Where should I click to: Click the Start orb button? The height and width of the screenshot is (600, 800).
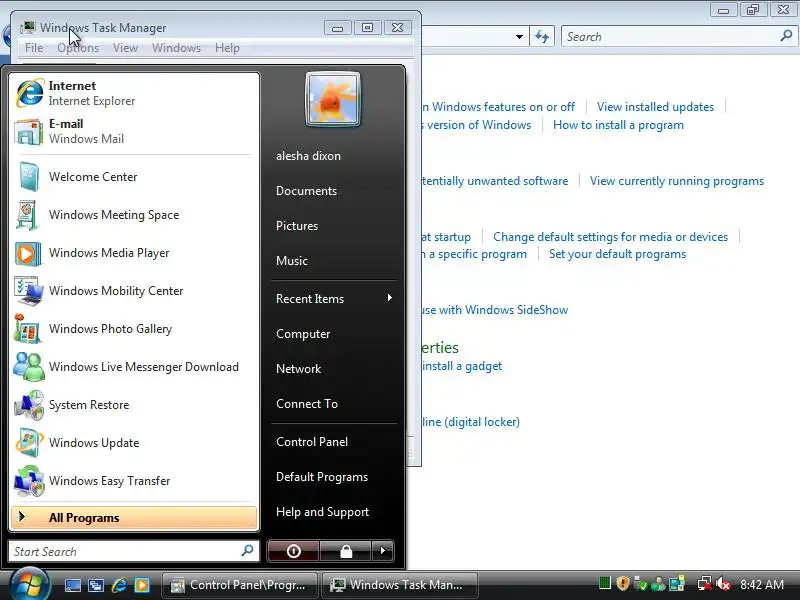point(30,585)
